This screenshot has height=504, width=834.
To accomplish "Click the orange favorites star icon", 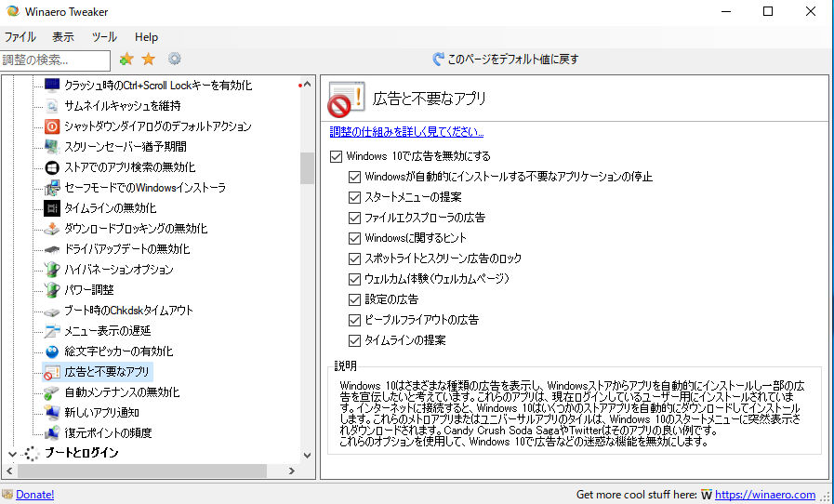I will click(x=149, y=60).
